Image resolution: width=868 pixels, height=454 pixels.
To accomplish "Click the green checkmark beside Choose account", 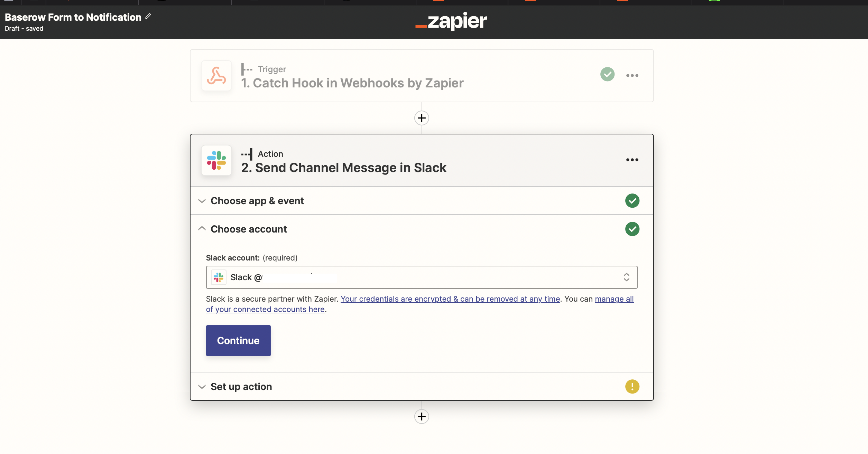I will 632,229.
